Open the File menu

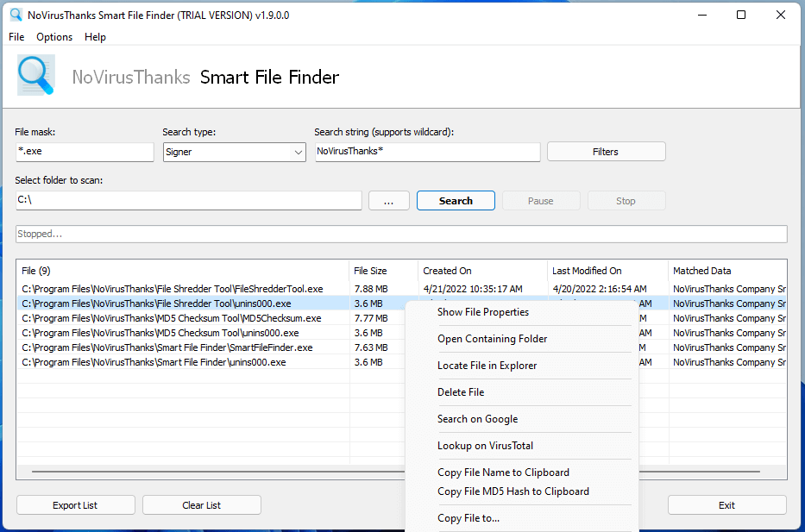coord(16,37)
